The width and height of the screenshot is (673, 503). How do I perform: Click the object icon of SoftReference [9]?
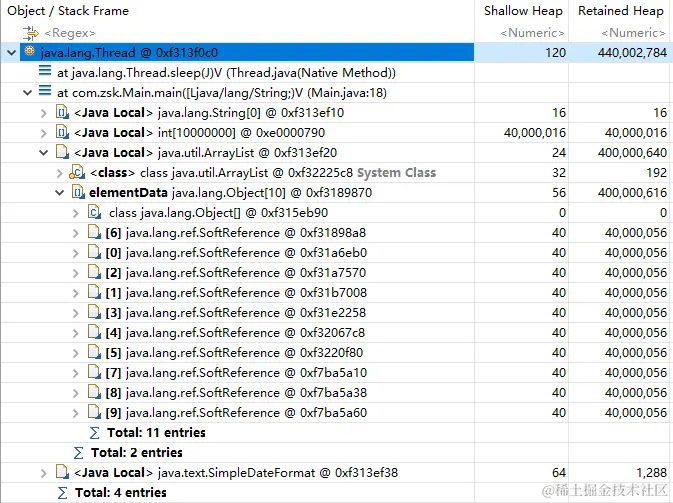click(x=94, y=412)
